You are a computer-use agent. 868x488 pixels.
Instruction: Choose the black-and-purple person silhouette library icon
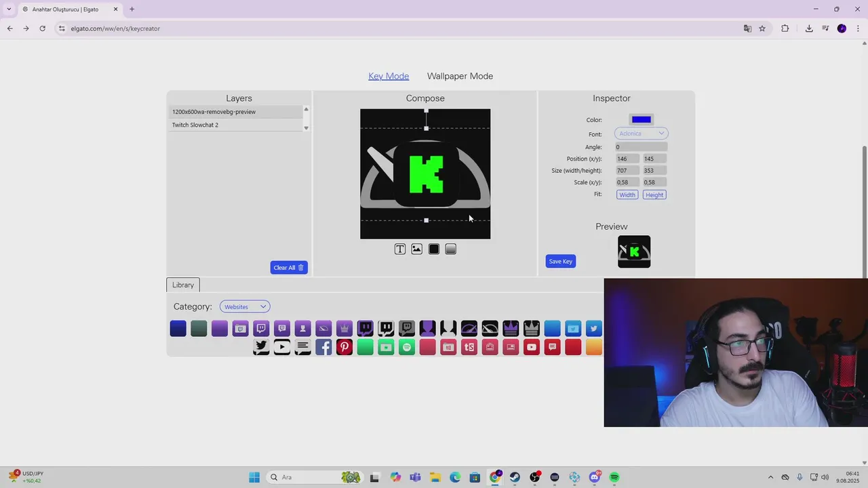(427, 329)
